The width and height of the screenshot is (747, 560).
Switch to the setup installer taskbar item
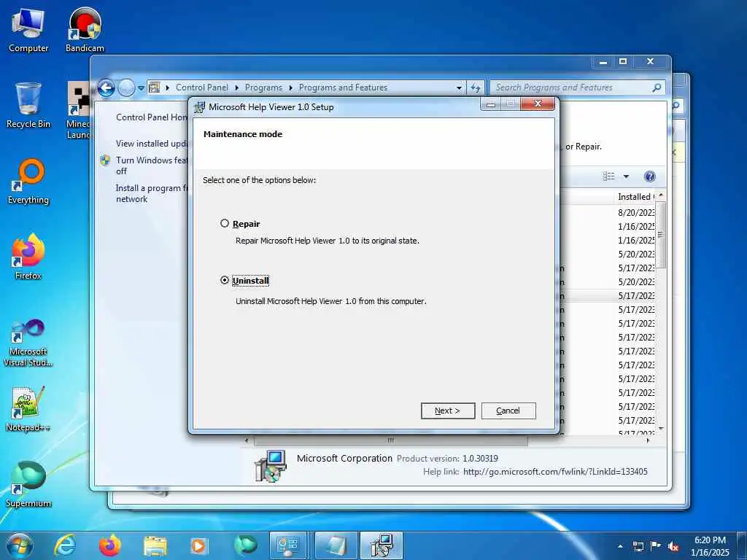tap(382, 545)
